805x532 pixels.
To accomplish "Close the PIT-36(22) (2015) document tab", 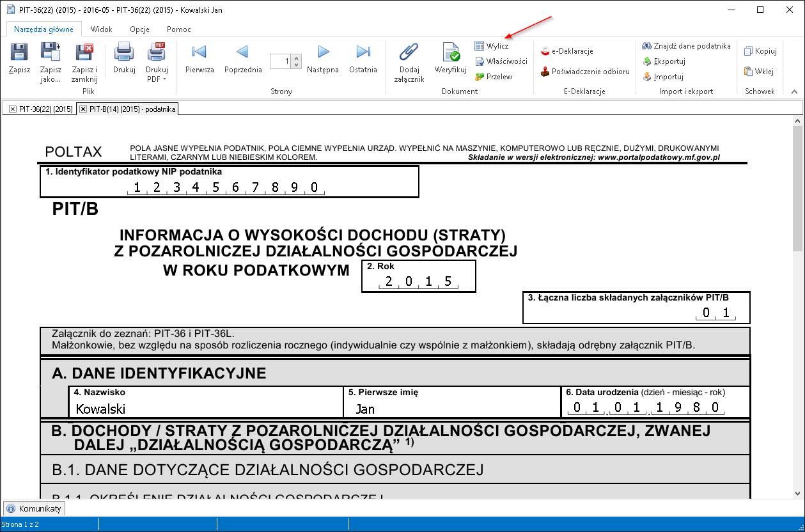I will tap(13, 109).
